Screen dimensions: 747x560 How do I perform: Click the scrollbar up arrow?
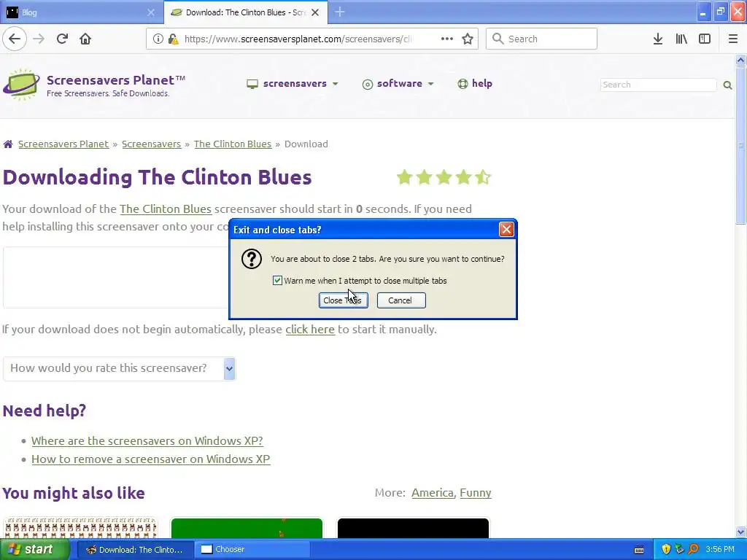click(x=740, y=60)
